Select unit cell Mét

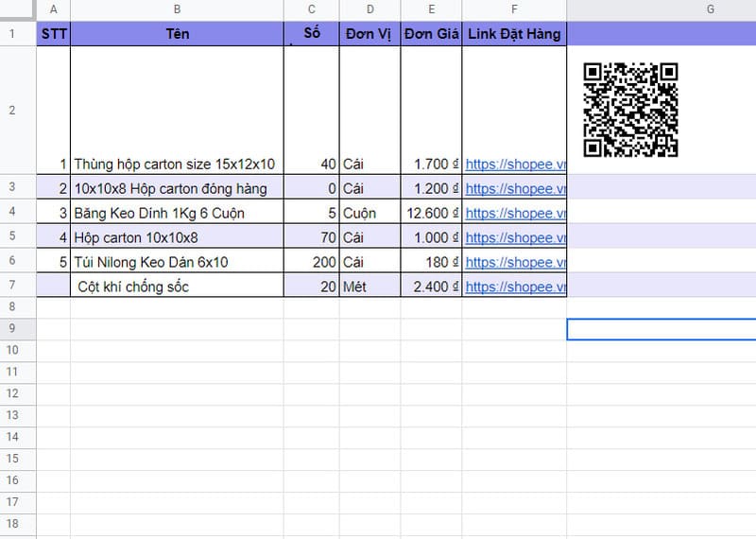[x=369, y=286]
